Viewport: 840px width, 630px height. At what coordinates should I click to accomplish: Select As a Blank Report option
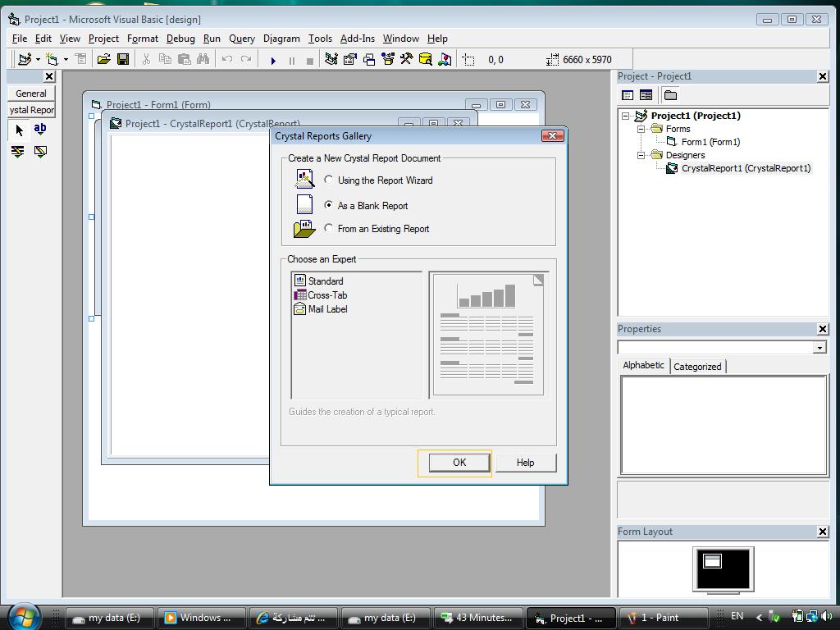tap(328, 205)
